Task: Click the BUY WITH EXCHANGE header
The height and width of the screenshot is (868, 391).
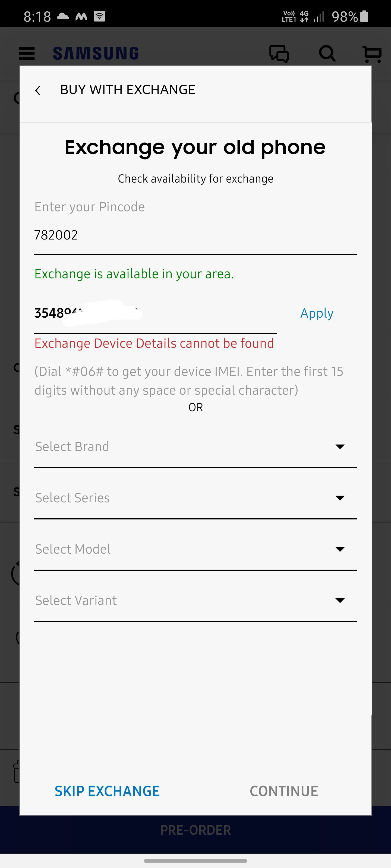Action: click(x=128, y=90)
